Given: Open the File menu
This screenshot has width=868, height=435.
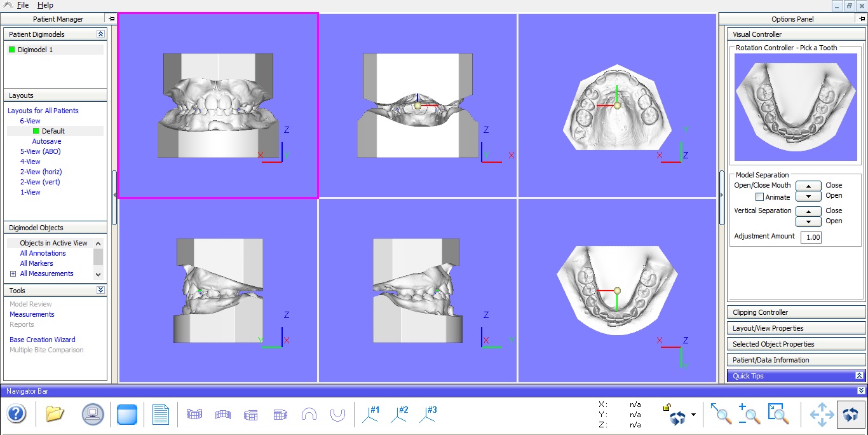Looking at the screenshot, I should (23, 5).
